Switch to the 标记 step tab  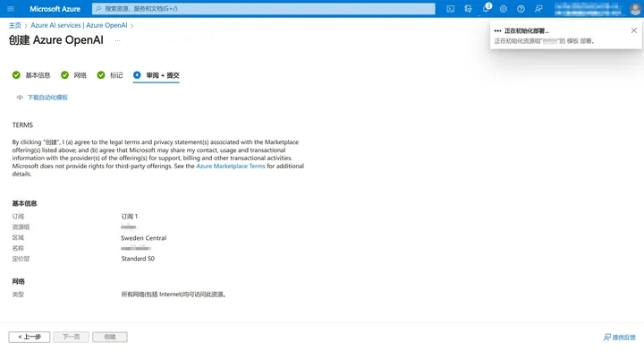(116, 75)
